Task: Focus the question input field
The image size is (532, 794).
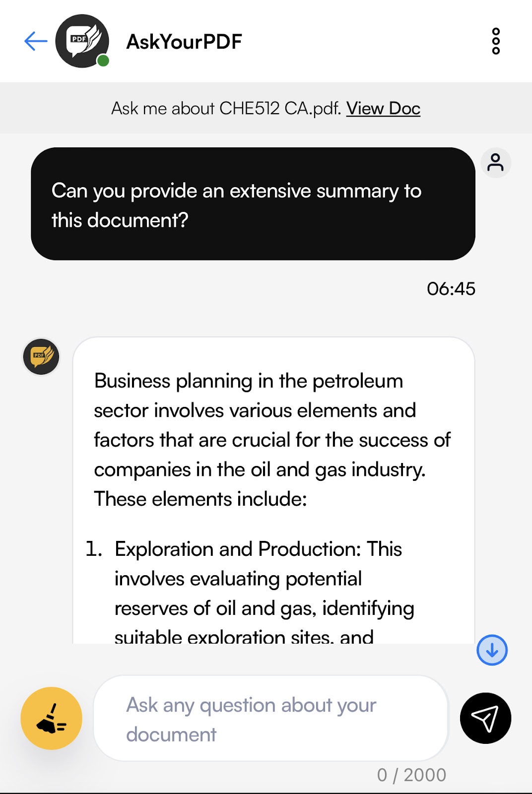Action: click(271, 718)
